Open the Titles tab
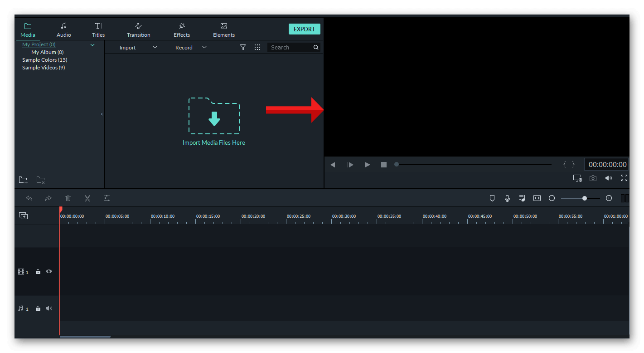 coord(98,30)
